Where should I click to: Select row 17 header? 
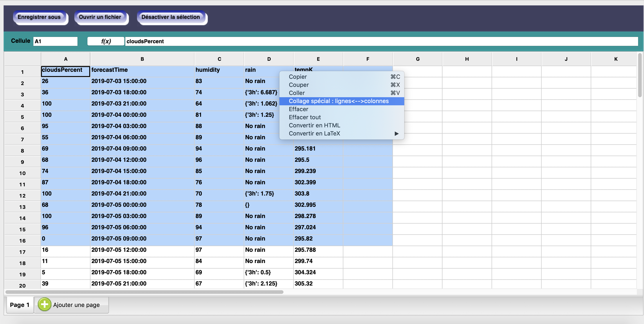point(23,252)
